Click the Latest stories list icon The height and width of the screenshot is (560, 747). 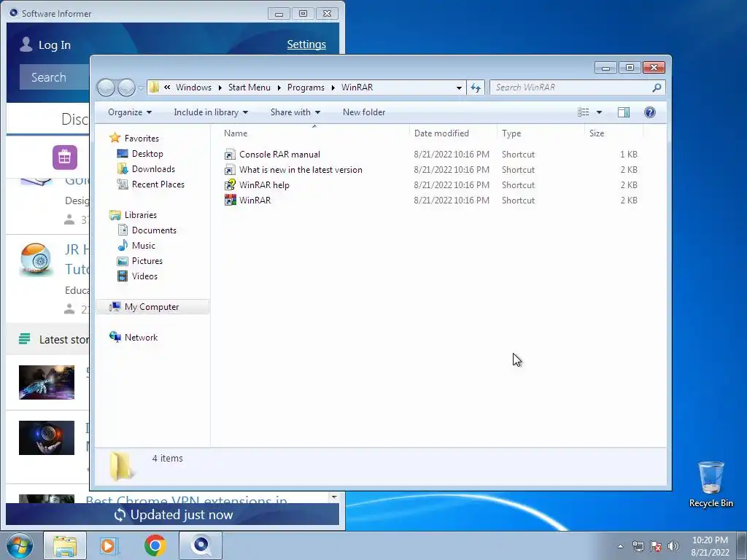tap(24, 339)
